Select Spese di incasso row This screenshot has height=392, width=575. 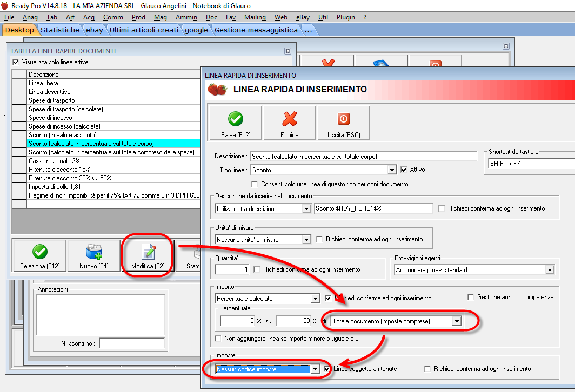click(x=114, y=118)
